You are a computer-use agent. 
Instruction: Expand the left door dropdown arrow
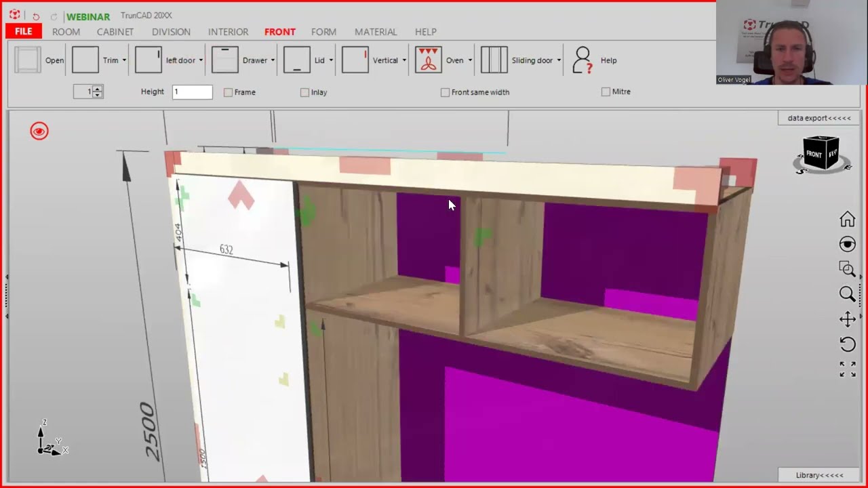(x=201, y=60)
